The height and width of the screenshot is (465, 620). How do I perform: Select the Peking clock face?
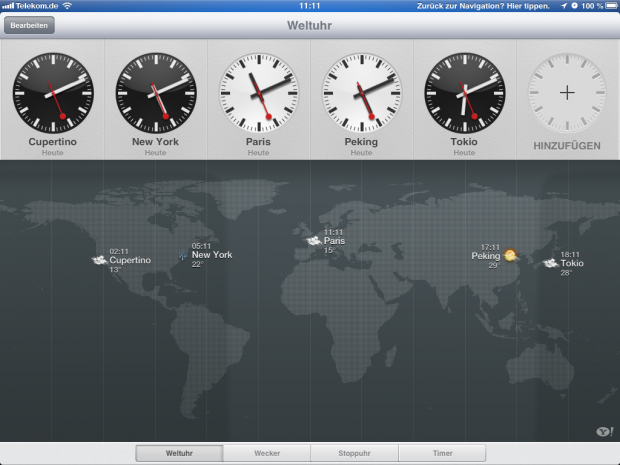pyautogui.click(x=362, y=93)
